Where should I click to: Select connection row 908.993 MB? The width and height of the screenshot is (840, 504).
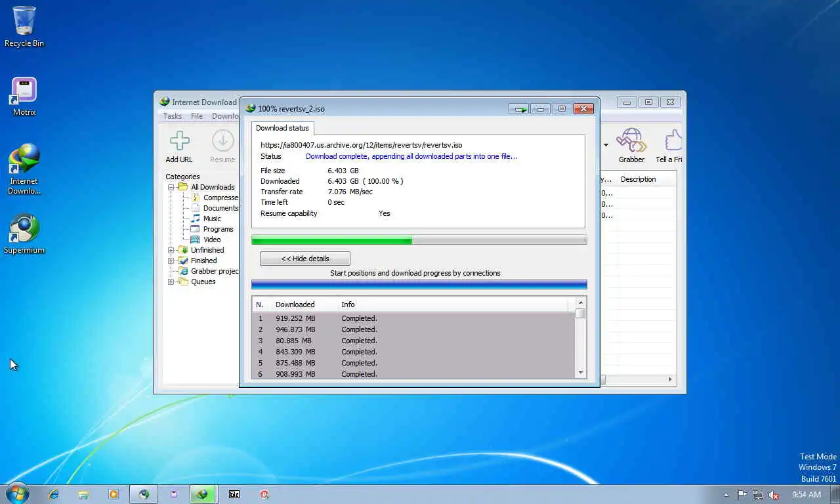point(413,374)
